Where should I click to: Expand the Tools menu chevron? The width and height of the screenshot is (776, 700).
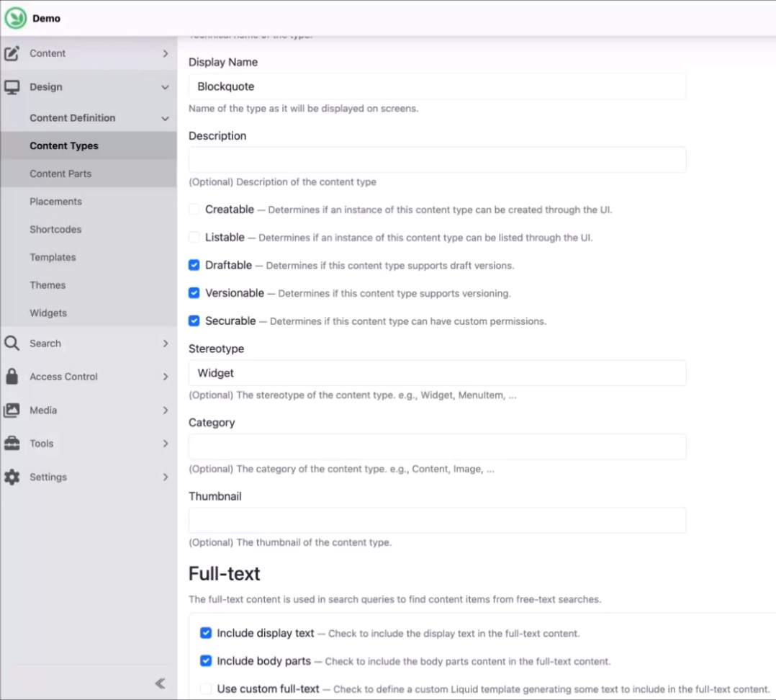pyautogui.click(x=166, y=444)
